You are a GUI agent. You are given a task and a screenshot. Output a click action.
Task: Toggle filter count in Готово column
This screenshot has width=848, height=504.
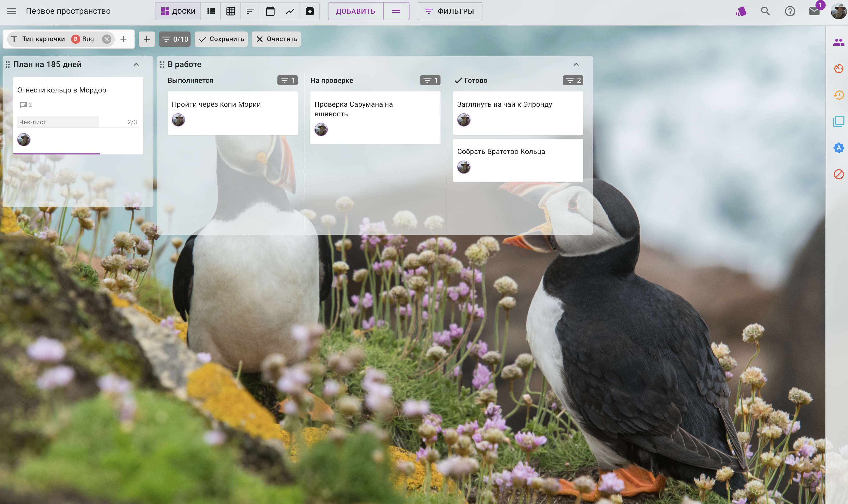click(x=573, y=81)
